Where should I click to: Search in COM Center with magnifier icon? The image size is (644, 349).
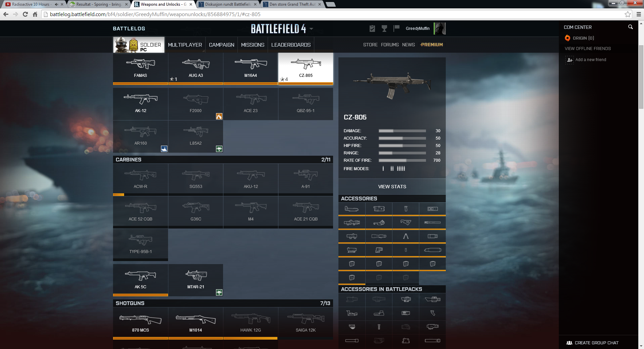(630, 27)
